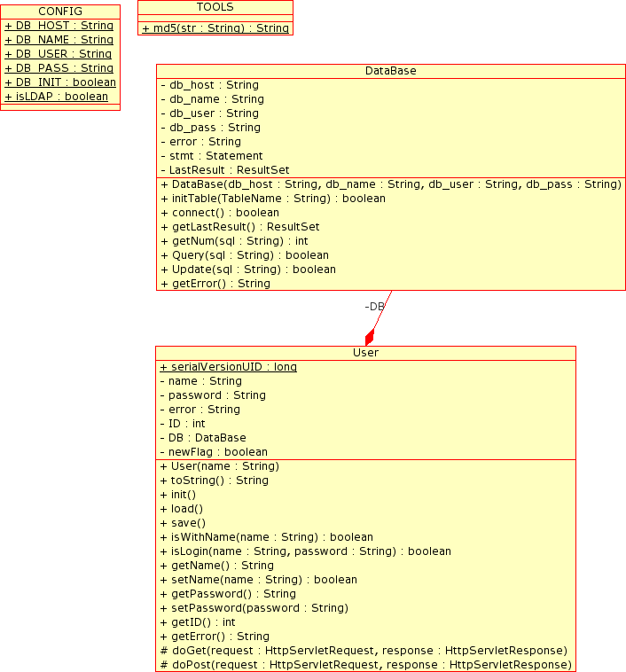Select the md5(str : String) operation
The width and height of the screenshot is (626, 672).
coord(215,28)
